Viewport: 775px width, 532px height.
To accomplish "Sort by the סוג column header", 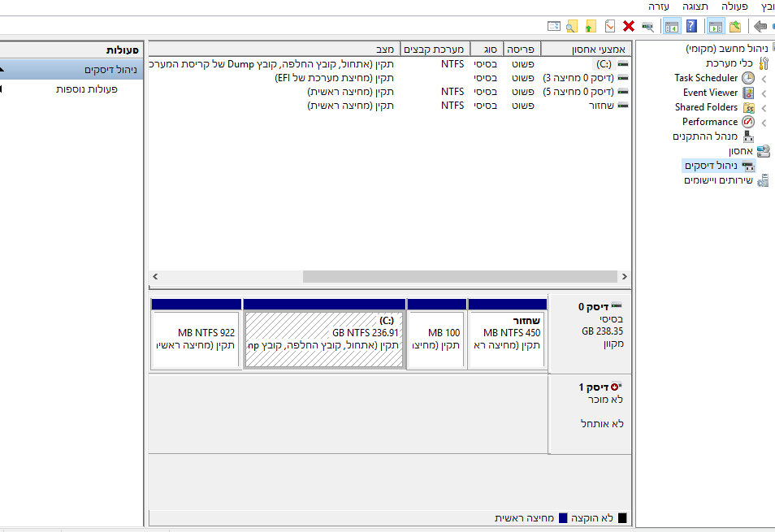I will (x=487, y=49).
